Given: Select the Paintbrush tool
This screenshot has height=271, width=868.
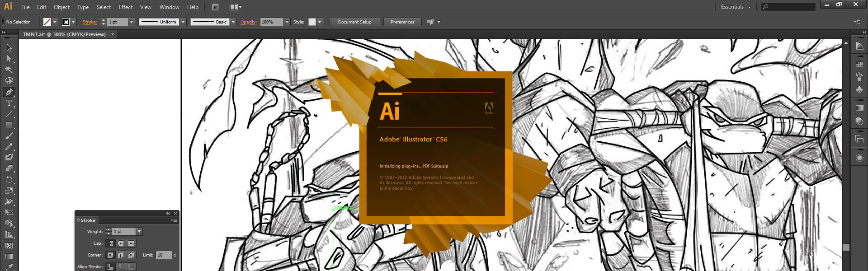Looking at the screenshot, I should click(9, 135).
